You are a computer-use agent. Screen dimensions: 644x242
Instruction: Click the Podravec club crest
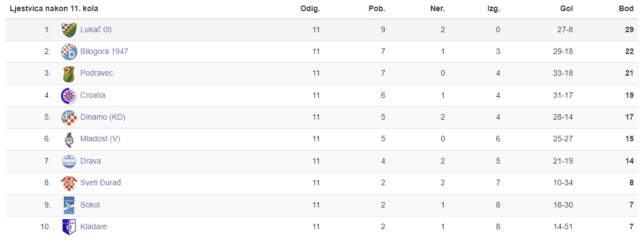69,73
